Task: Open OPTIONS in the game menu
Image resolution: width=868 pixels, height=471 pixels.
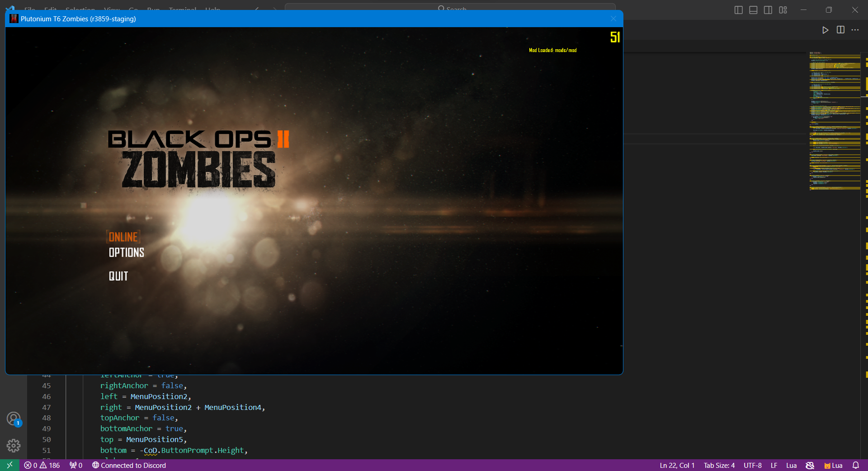Action: (x=126, y=252)
